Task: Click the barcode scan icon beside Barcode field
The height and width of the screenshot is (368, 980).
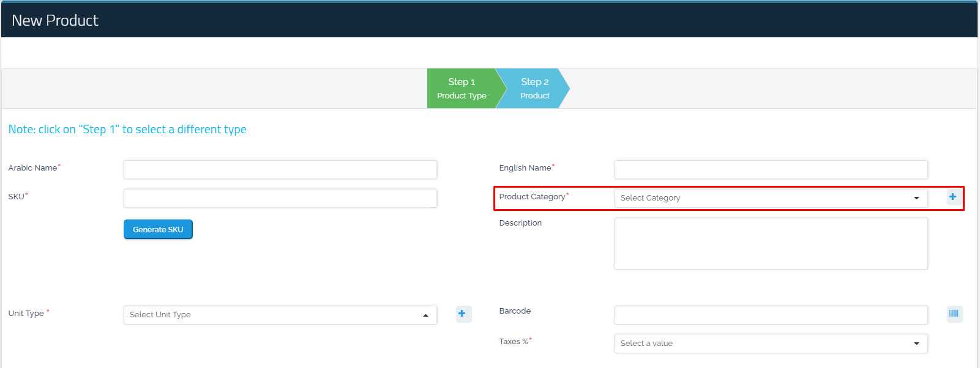Action: [x=954, y=314]
